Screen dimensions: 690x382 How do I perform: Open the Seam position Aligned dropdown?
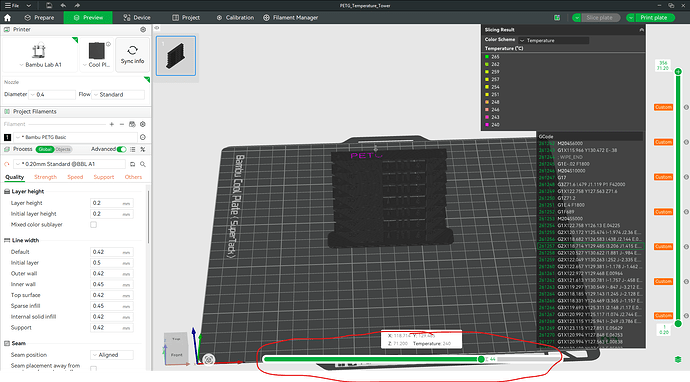pos(112,355)
